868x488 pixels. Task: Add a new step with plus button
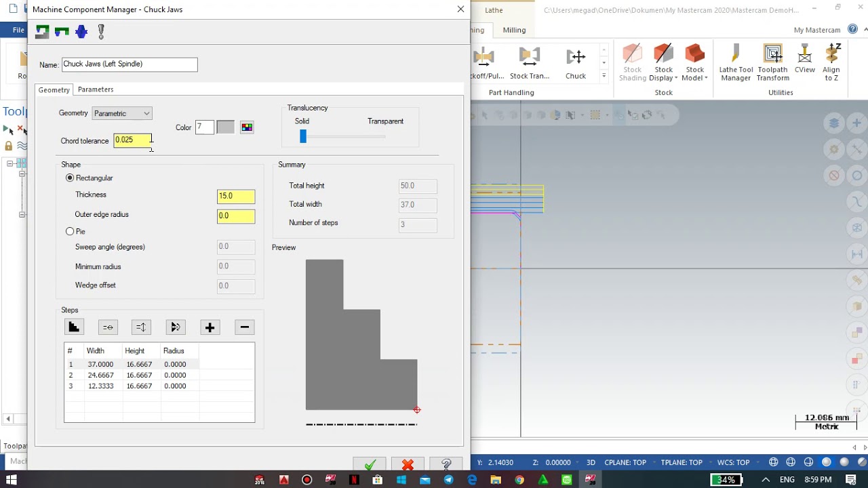(x=210, y=327)
